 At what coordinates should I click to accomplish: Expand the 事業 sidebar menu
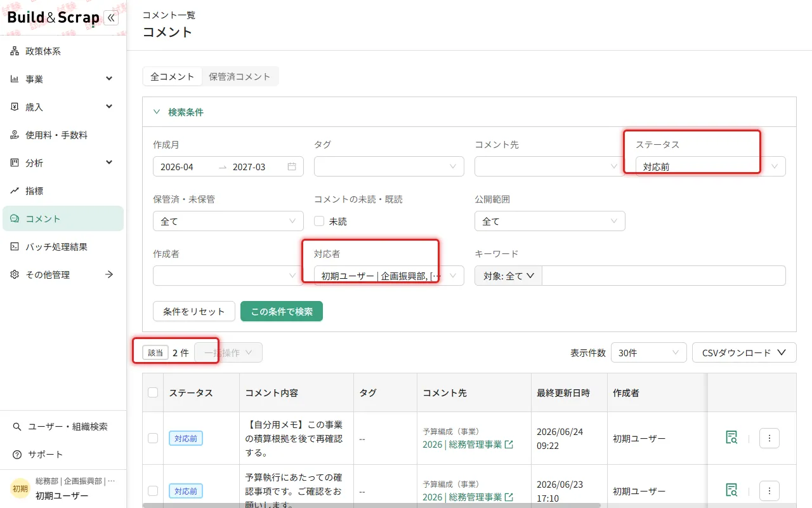(x=109, y=79)
